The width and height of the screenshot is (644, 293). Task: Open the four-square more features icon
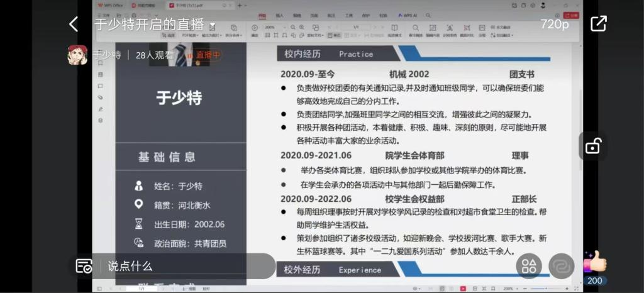[529, 266]
